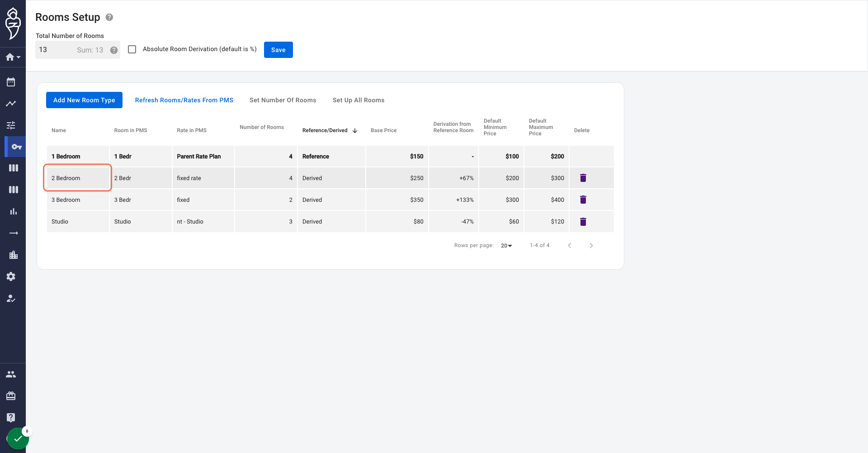Select the 2 Bedroom name cell
Image resolution: width=868 pixels, height=453 pixels.
click(78, 178)
